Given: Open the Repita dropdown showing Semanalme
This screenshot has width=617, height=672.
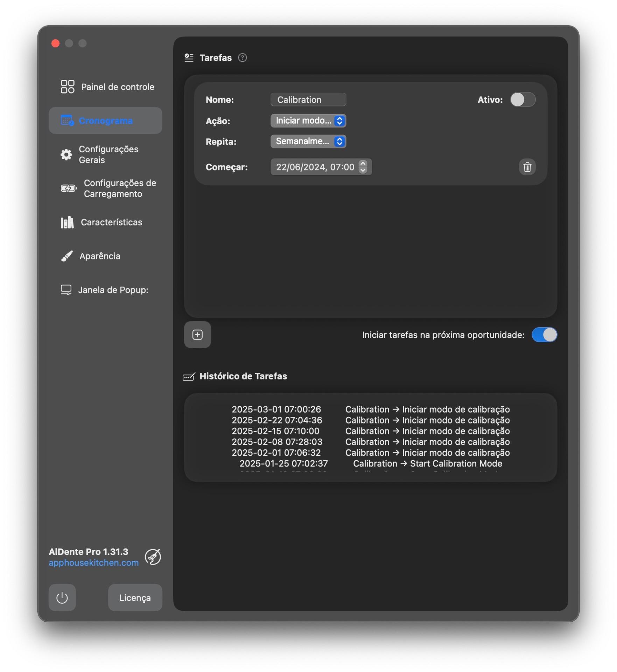Looking at the screenshot, I should 308,141.
